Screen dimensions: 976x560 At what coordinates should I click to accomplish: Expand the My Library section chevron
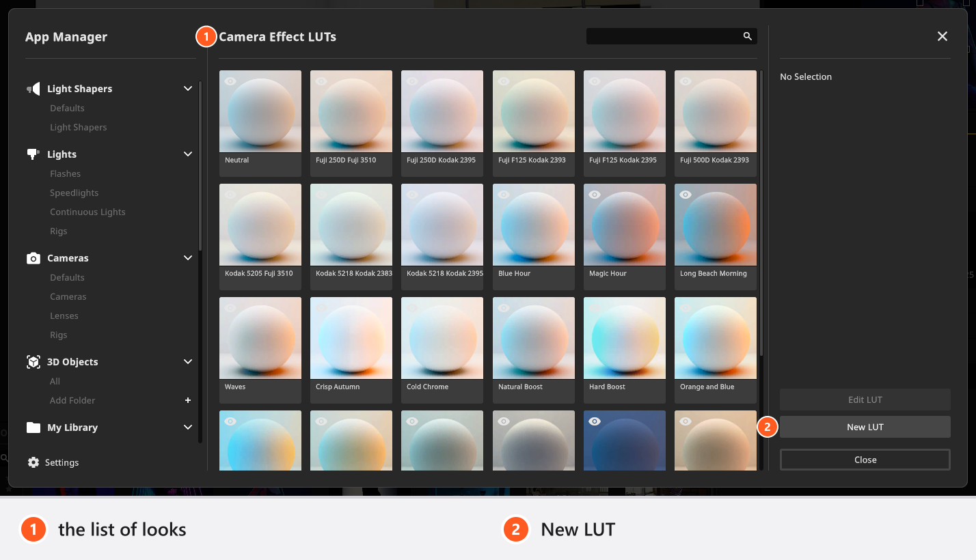click(188, 428)
